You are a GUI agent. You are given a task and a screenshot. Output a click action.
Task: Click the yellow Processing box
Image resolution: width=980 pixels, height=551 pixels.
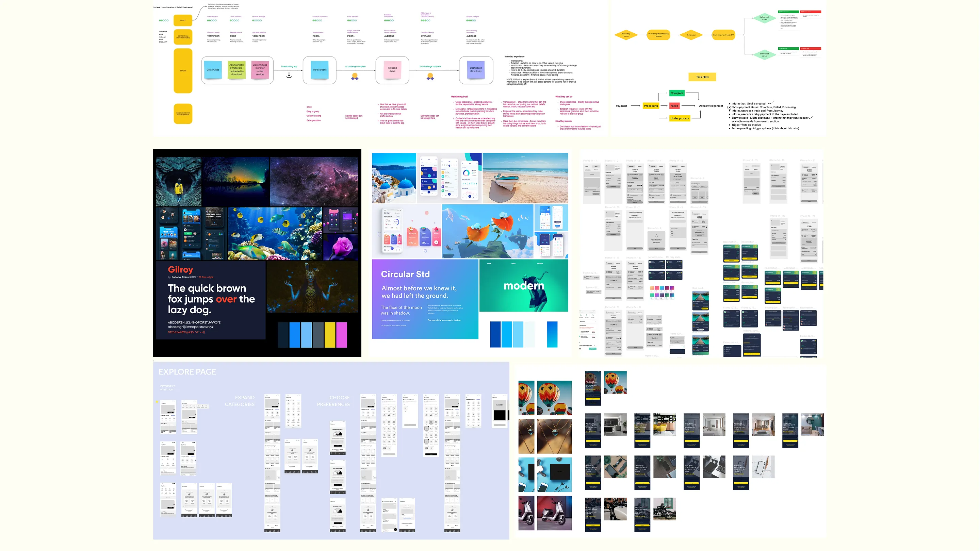651,106
